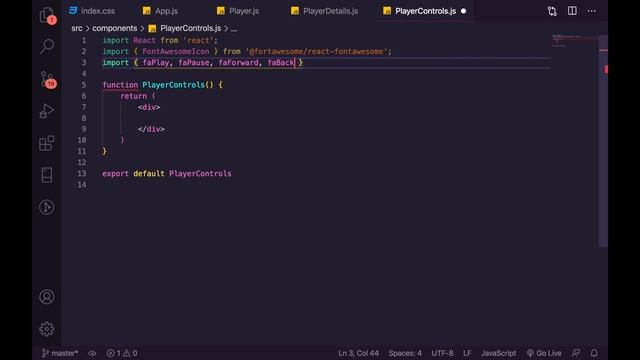
Task: Click the synchronize changes cloud icon
Action: (92, 353)
